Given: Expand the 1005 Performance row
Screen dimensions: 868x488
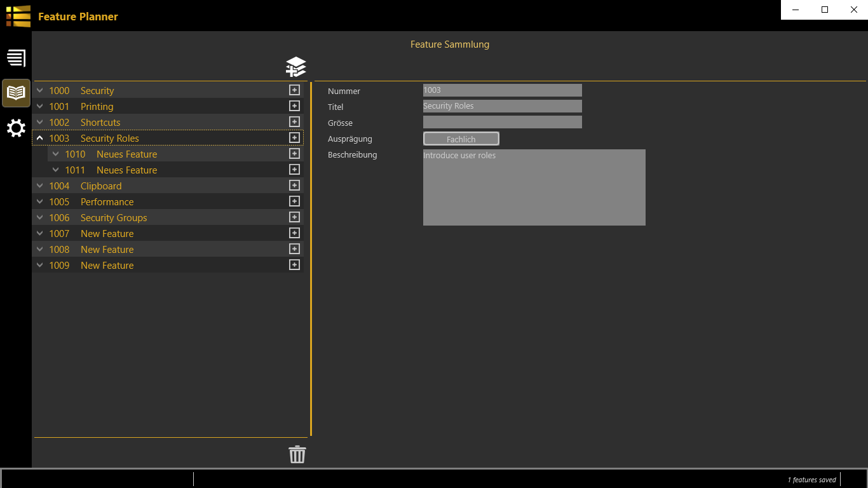Looking at the screenshot, I should pos(40,202).
